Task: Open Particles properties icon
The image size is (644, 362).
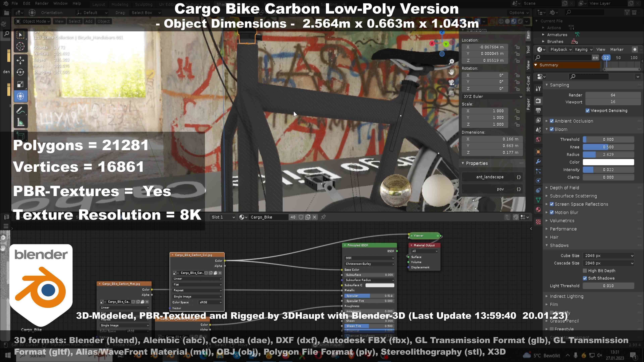Action: pos(538,171)
